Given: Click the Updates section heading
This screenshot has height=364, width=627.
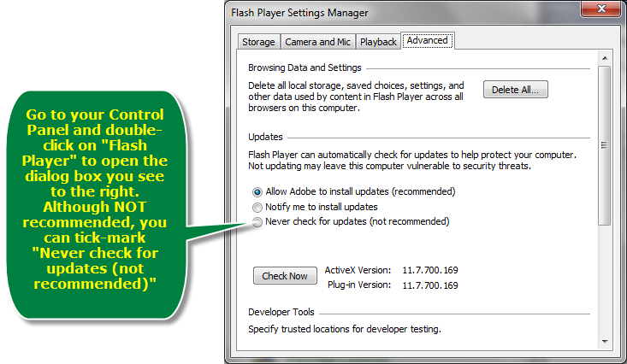Looking at the screenshot, I should (x=265, y=137).
